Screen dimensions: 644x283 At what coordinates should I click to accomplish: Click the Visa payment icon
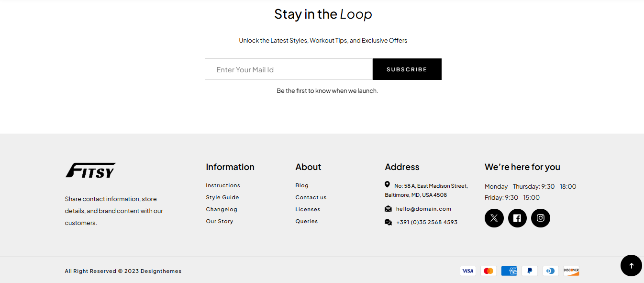coord(468,271)
